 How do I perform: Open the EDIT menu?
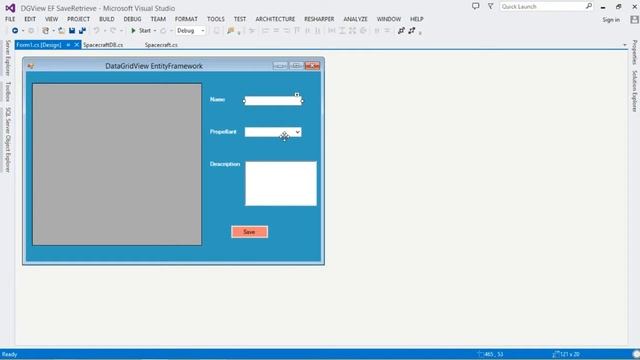30,19
